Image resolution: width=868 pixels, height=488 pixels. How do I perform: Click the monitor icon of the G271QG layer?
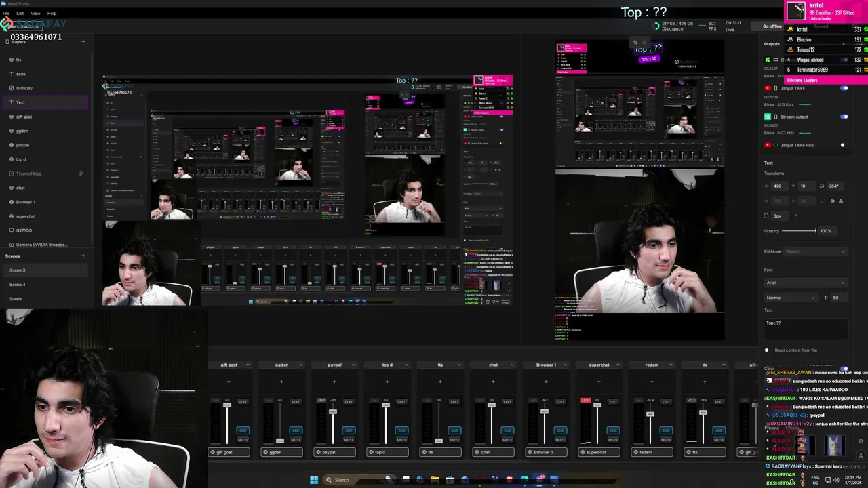[11, 230]
